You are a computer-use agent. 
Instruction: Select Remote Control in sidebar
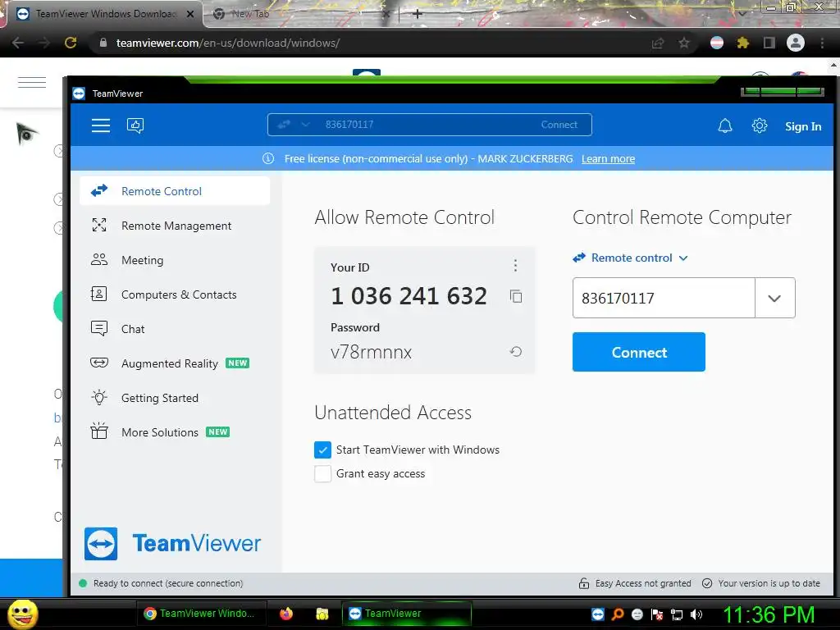[x=175, y=191]
